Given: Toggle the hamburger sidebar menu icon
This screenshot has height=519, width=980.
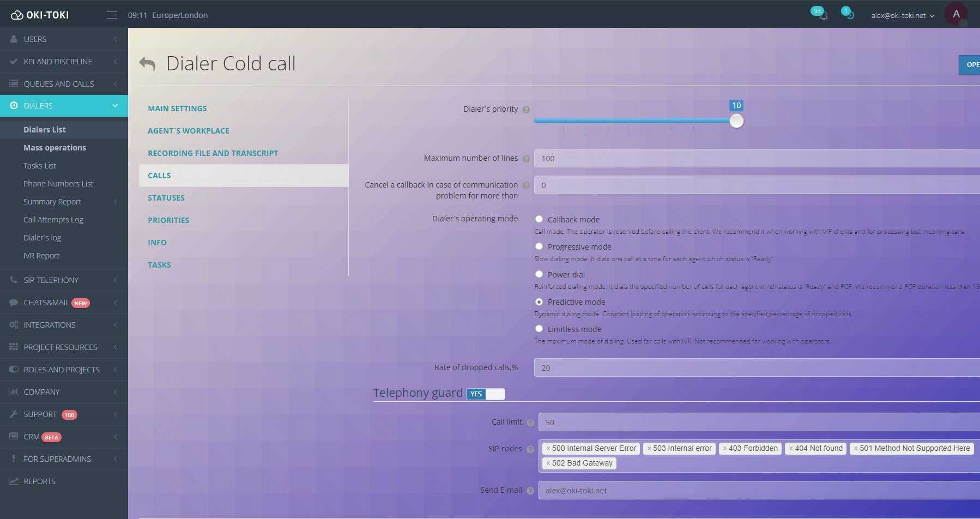Looking at the screenshot, I should (112, 15).
